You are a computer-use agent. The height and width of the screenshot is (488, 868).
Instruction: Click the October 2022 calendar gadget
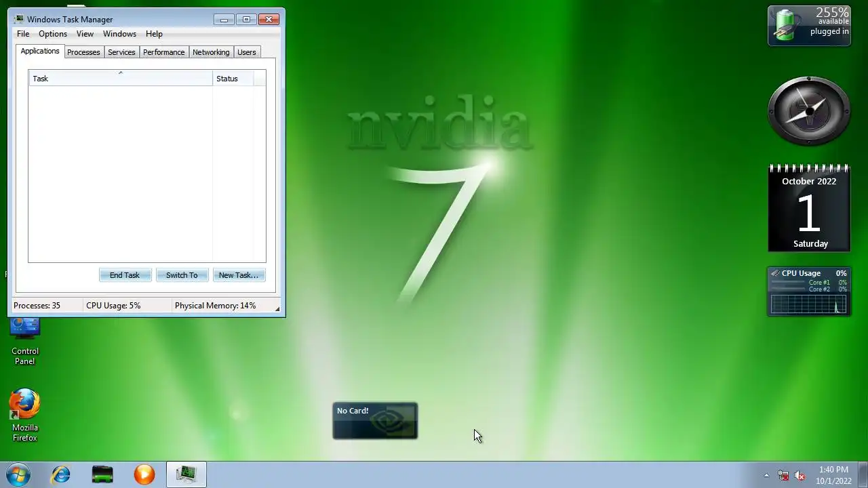tap(809, 208)
